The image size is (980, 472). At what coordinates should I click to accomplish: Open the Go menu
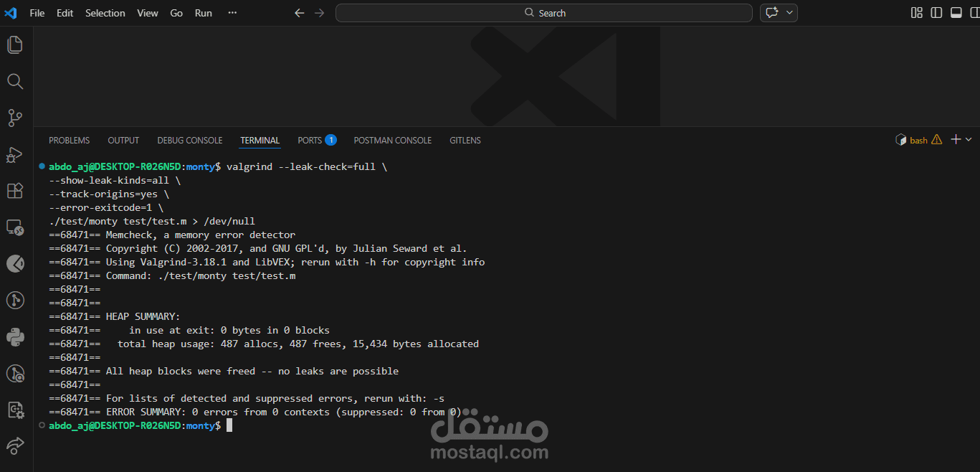pyautogui.click(x=176, y=13)
